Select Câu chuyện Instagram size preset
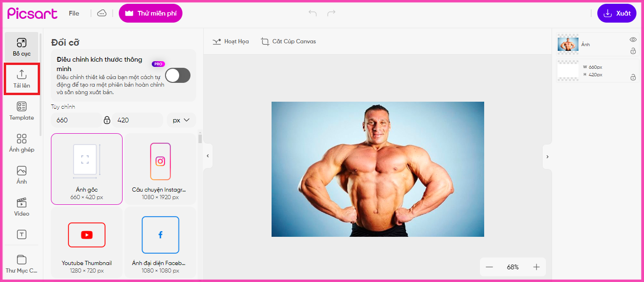Screen dimensions: 644x282 click(160, 169)
